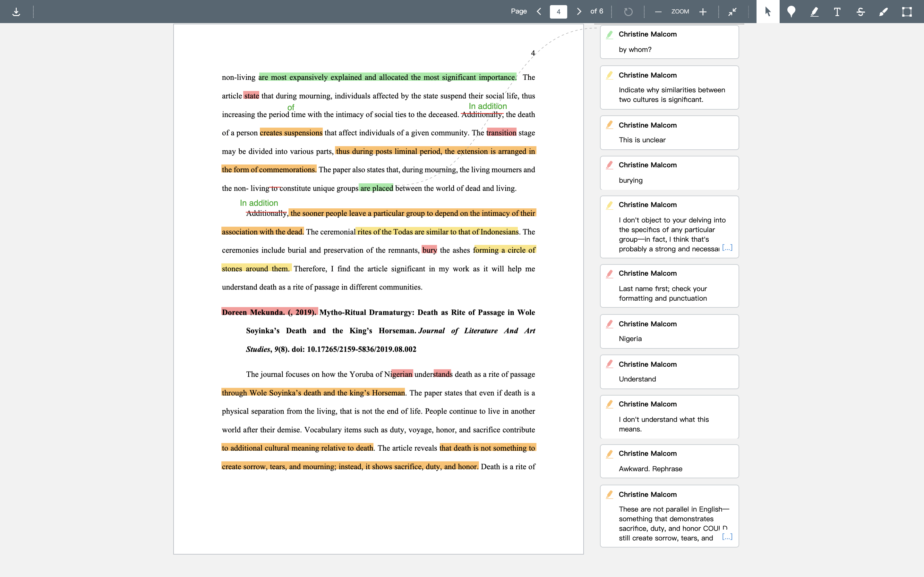Screen dimensions: 924x577
Task: Zoom in with the plus button
Action: pos(703,12)
